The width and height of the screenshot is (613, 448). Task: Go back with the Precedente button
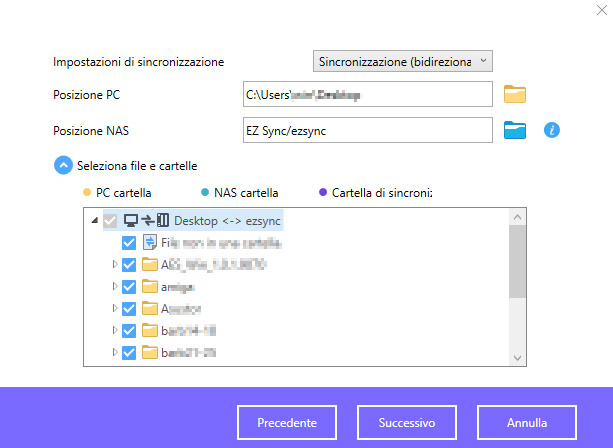[287, 423]
